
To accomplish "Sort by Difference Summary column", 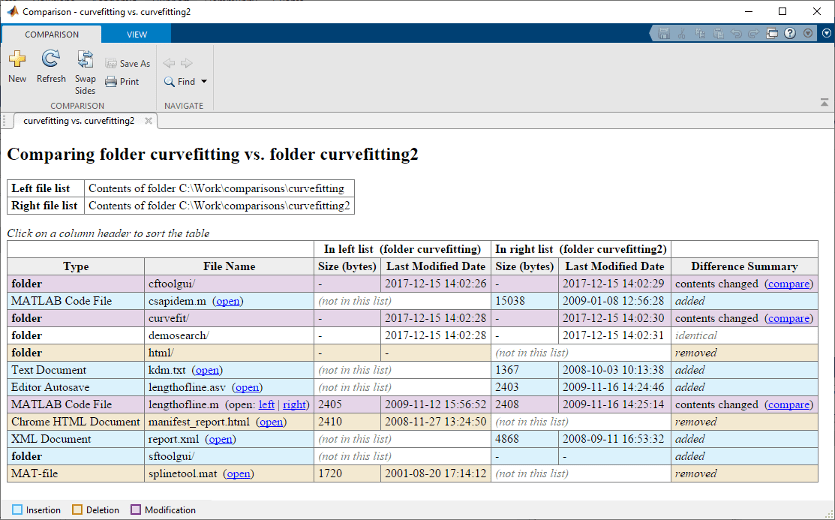I will click(x=744, y=266).
